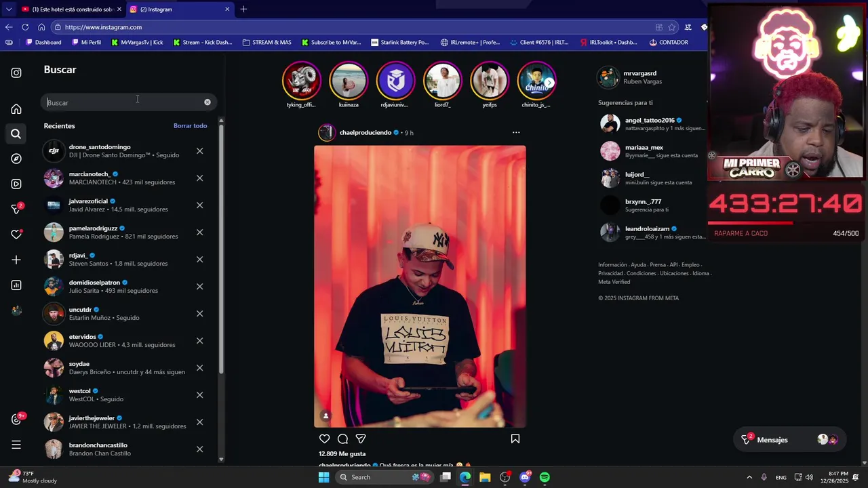Open comments on the chaelproduciendo post

(x=343, y=439)
